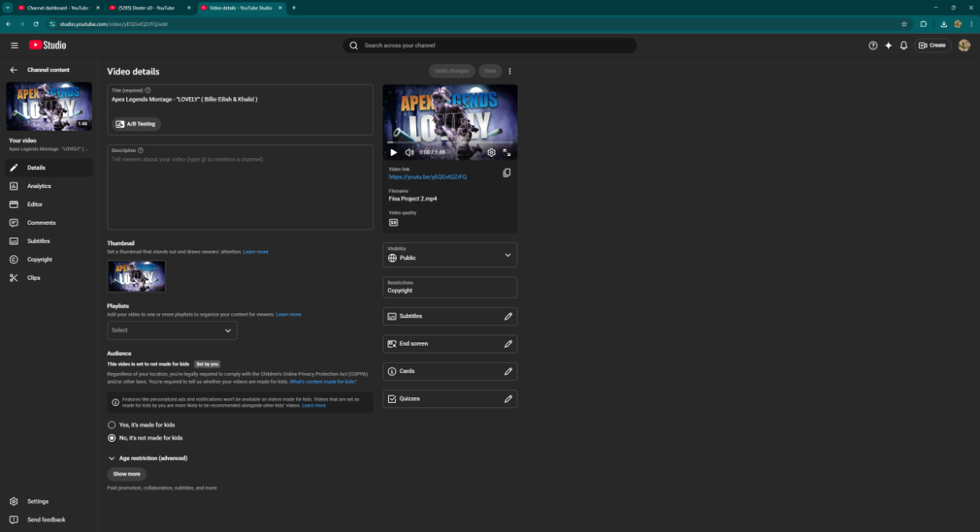Play the video preview

[x=394, y=153]
